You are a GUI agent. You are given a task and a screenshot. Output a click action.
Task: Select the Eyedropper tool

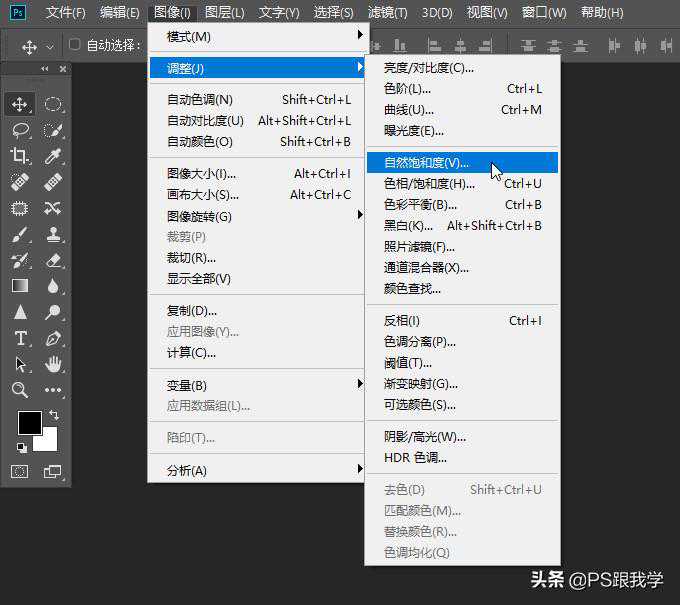(x=53, y=155)
